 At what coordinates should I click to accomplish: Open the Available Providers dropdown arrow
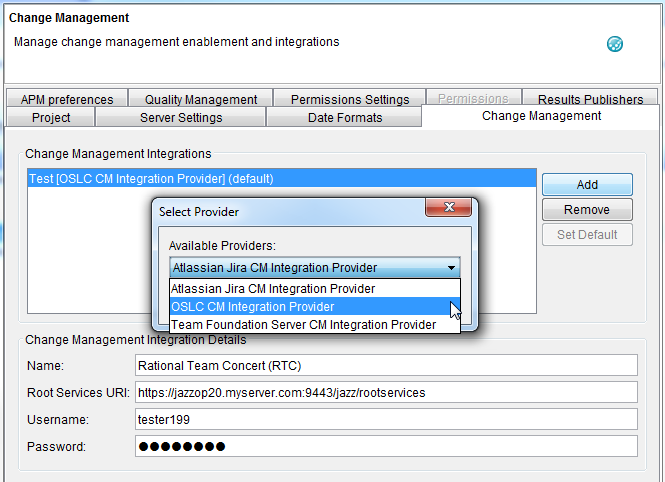point(451,267)
